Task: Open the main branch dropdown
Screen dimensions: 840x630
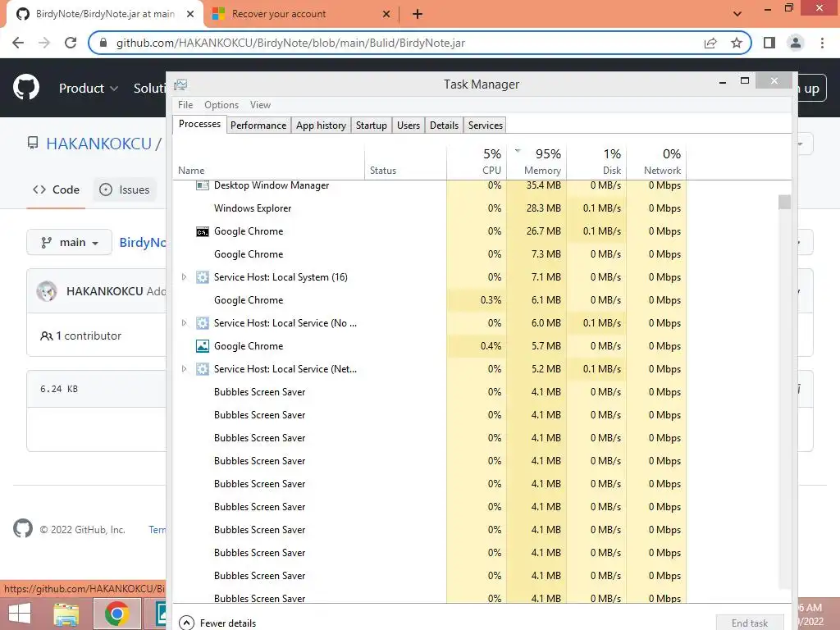Action: [69, 242]
